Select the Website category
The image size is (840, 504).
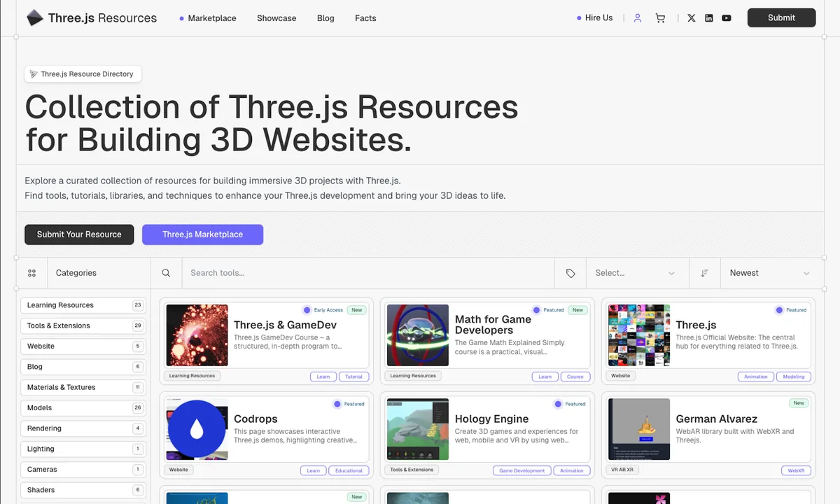(83, 346)
